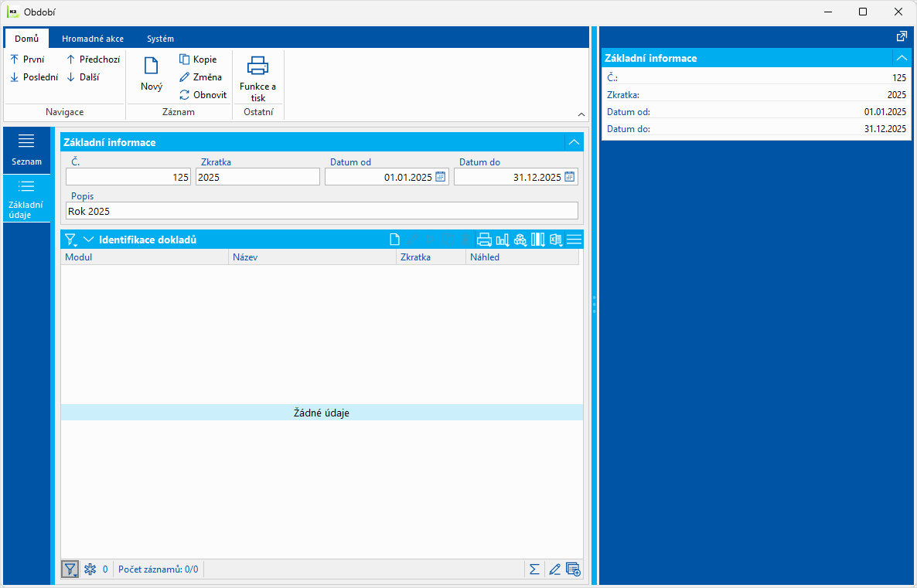Click the 'Datum do:' value 31.12.2025 in right panel
917x588 pixels.
coord(885,128)
